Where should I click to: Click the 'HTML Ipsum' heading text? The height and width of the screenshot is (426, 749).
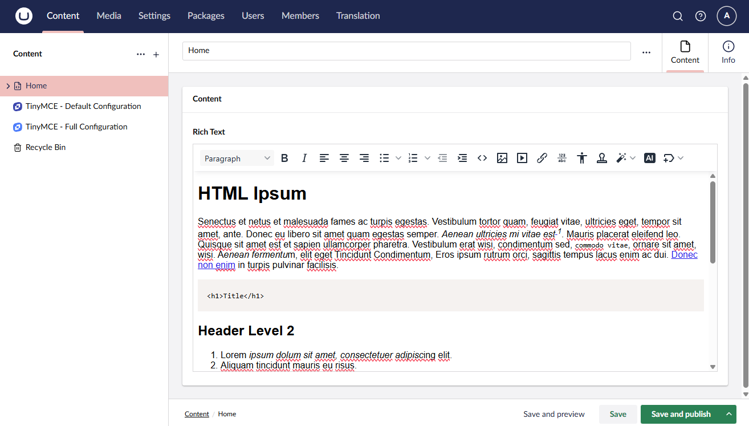(252, 193)
